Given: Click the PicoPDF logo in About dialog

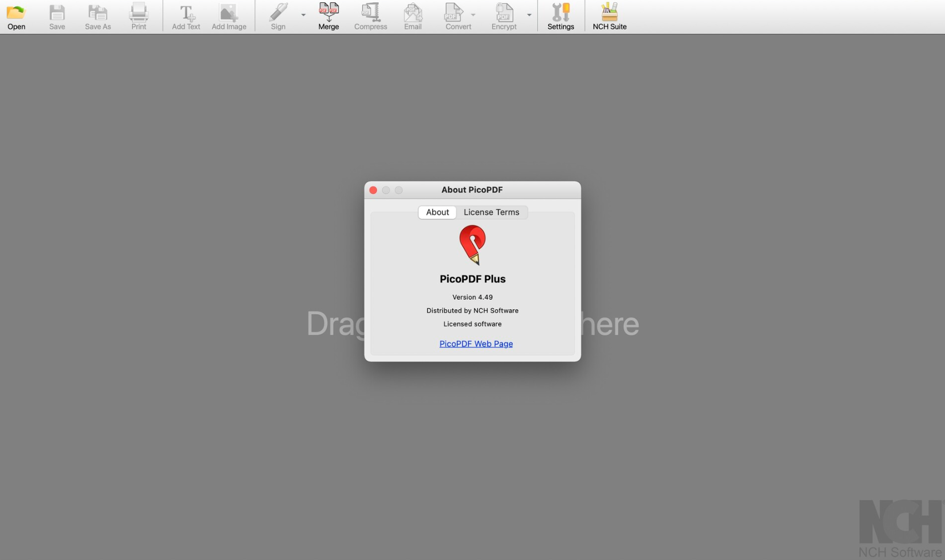Looking at the screenshot, I should coord(472,245).
